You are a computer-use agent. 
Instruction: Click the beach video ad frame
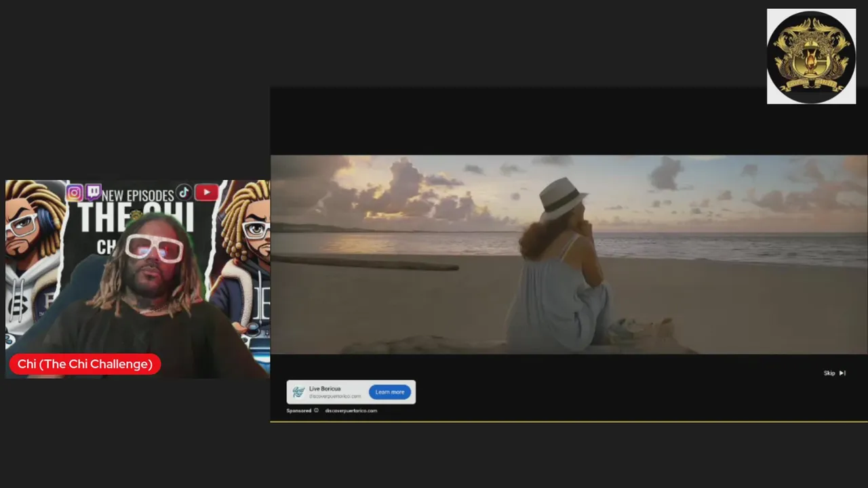pyautogui.click(x=569, y=255)
